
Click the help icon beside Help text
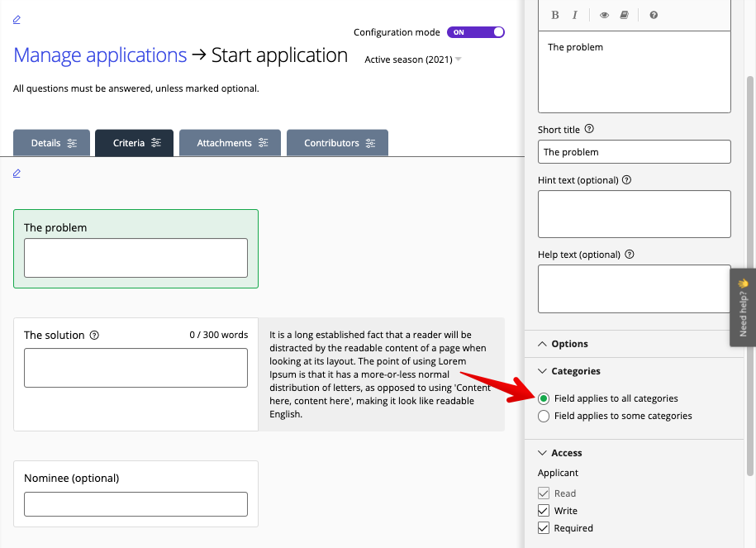630,255
